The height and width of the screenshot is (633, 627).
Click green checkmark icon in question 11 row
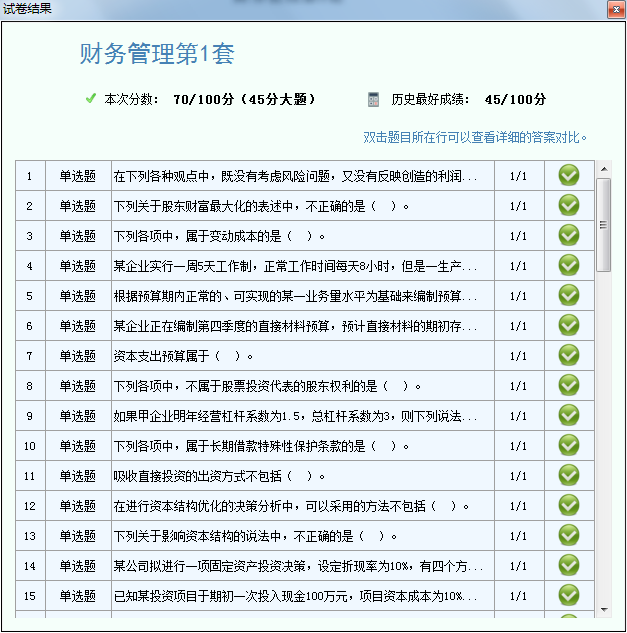tap(569, 475)
